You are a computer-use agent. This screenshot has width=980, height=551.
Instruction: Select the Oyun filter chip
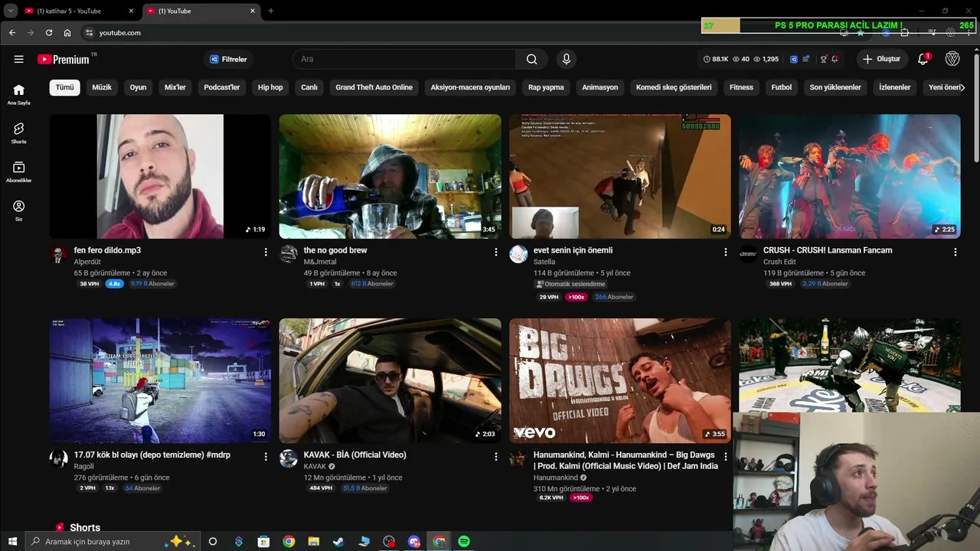coord(138,87)
